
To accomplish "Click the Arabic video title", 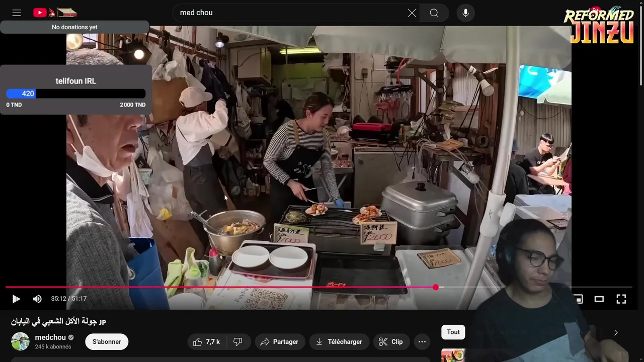I will click(58, 321).
